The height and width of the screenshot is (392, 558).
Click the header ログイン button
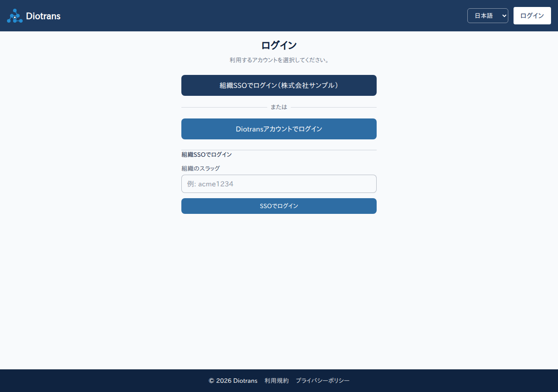click(x=532, y=16)
